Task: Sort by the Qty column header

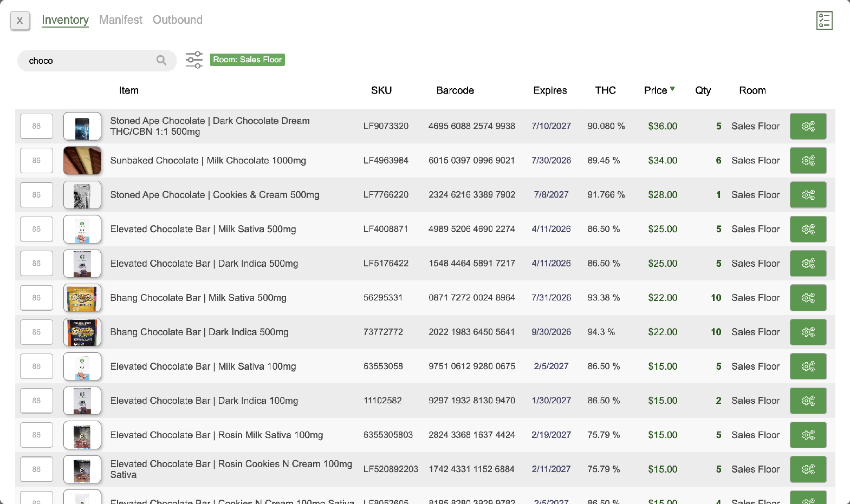Action: point(703,90)
